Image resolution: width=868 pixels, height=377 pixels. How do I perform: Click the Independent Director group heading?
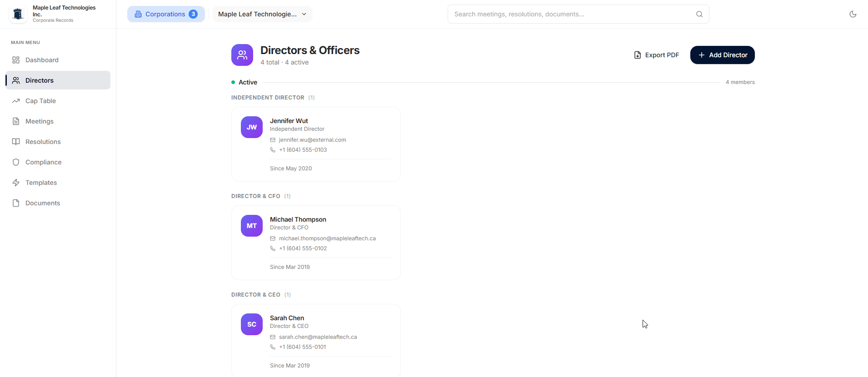(268, 98)
